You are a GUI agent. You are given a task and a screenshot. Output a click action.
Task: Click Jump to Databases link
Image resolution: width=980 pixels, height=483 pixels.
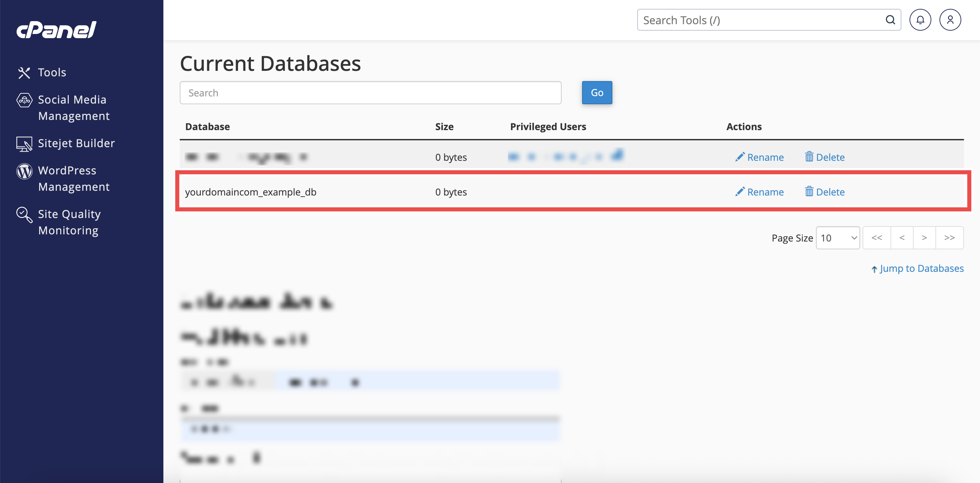click(921, 268)
